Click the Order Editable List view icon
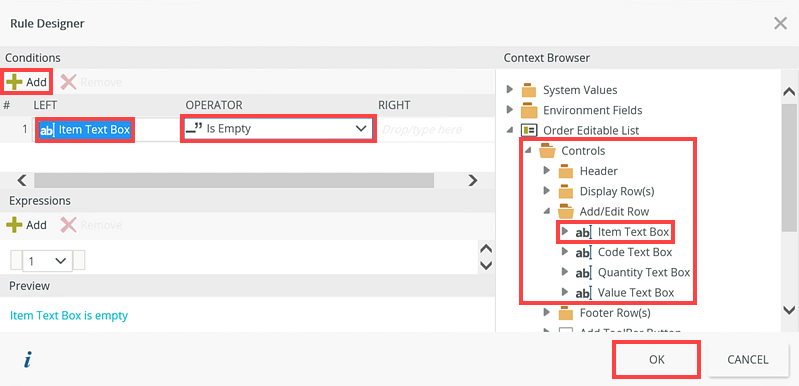This screenshot has height=386, width=799. pyautogui.click(x=529, y=130)
